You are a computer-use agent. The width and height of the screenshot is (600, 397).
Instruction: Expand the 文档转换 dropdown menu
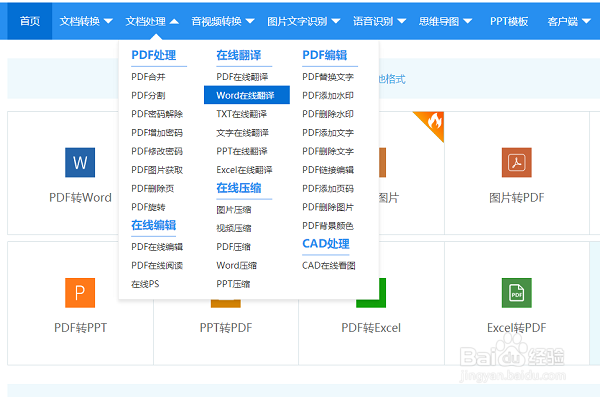point(86,21)
